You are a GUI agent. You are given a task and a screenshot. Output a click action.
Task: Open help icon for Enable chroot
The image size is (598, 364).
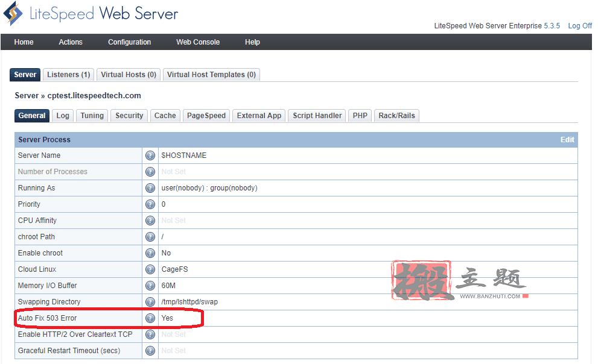(150, 253)
